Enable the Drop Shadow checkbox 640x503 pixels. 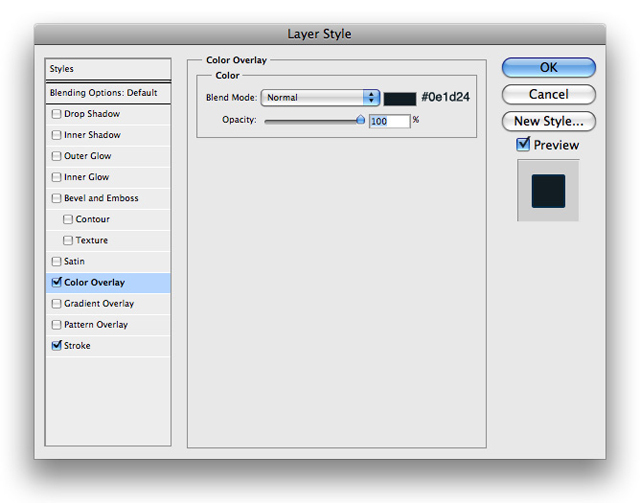(56, 114)
